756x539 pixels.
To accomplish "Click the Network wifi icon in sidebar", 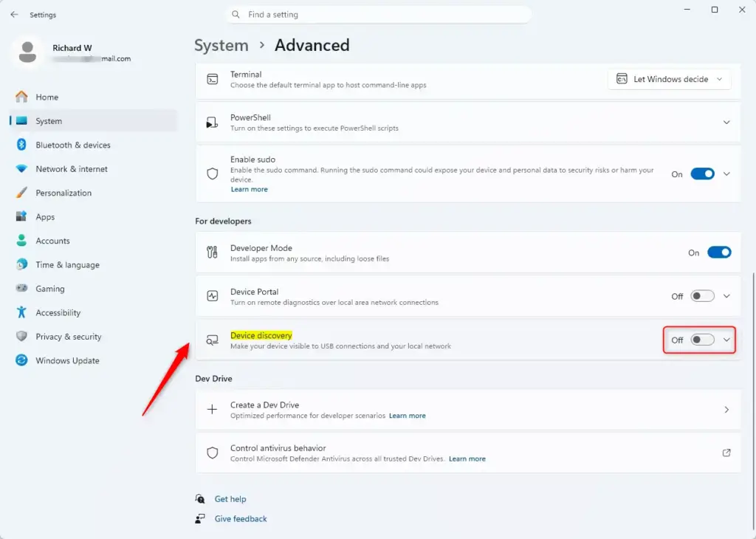I will point(21,169).
